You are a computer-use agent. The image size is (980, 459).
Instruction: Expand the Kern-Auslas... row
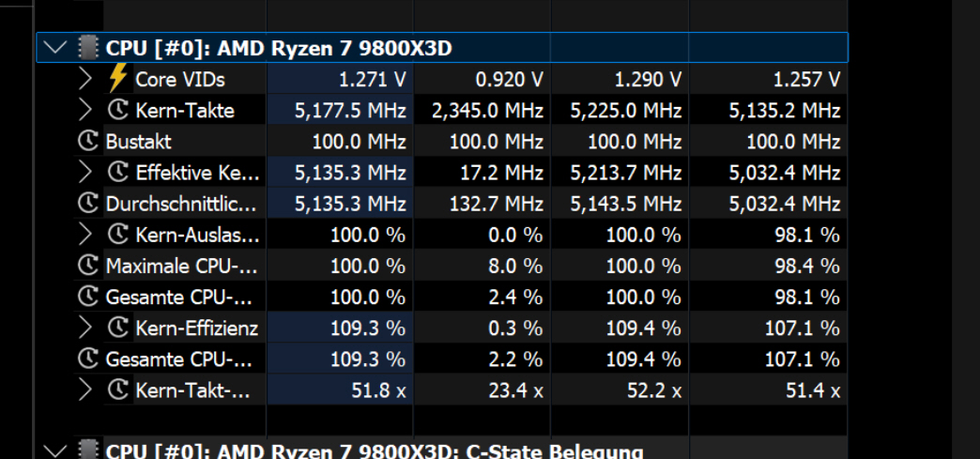click(x=85, y=235)
